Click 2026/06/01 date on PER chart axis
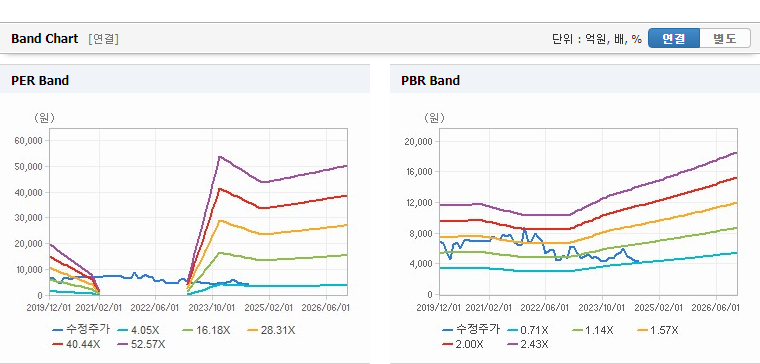 coord(326,307)
